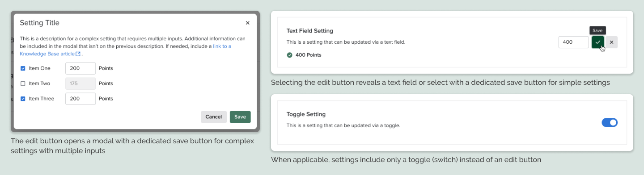This screenshot has width=644, height=175.
Task: Click the 'Item Three' label
Action: [x=42, y=99]
